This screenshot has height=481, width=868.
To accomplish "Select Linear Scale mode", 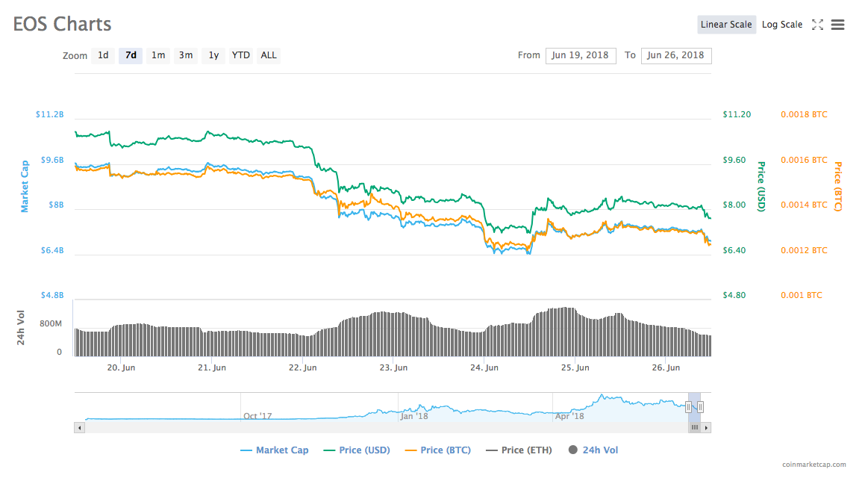I will pyautogui.click(x=726, y=24).
